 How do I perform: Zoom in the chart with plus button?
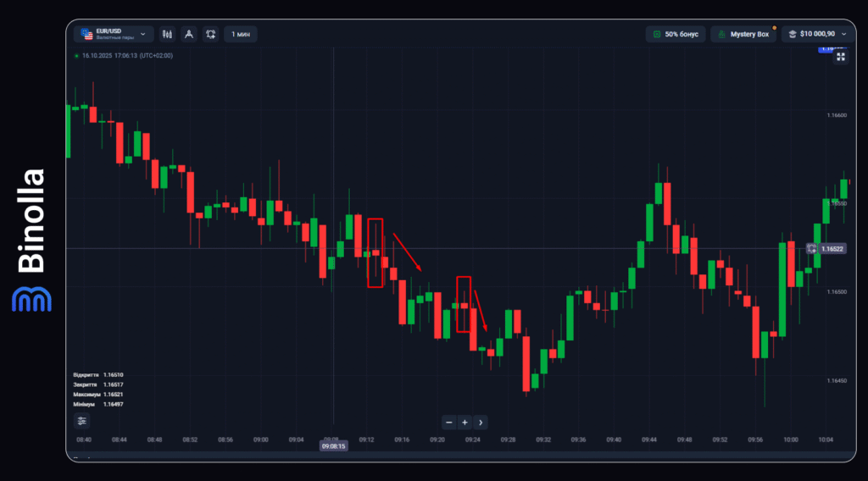(465, 422)
